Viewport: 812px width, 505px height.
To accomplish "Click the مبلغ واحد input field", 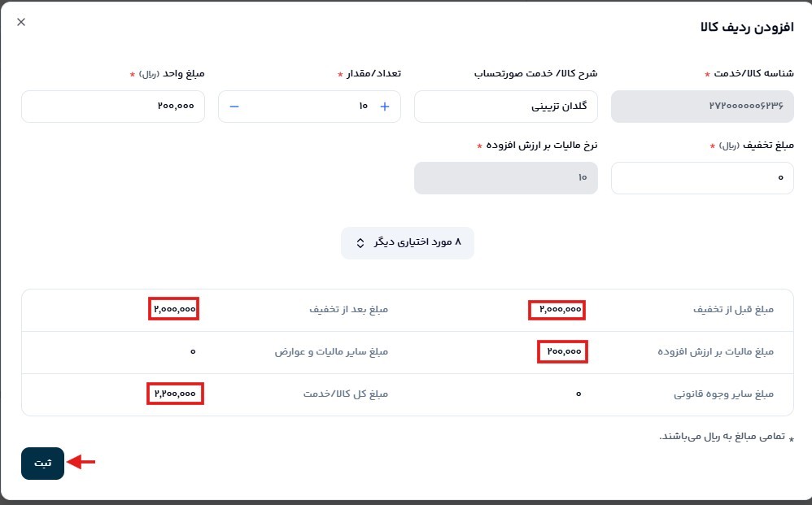I will click(x=113, y=107).
